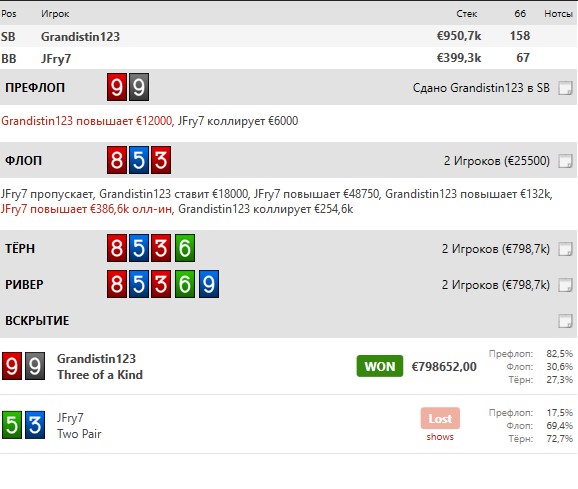
Task: Tick the checkbox in the ТЁРН row
Action: (565, 249)
